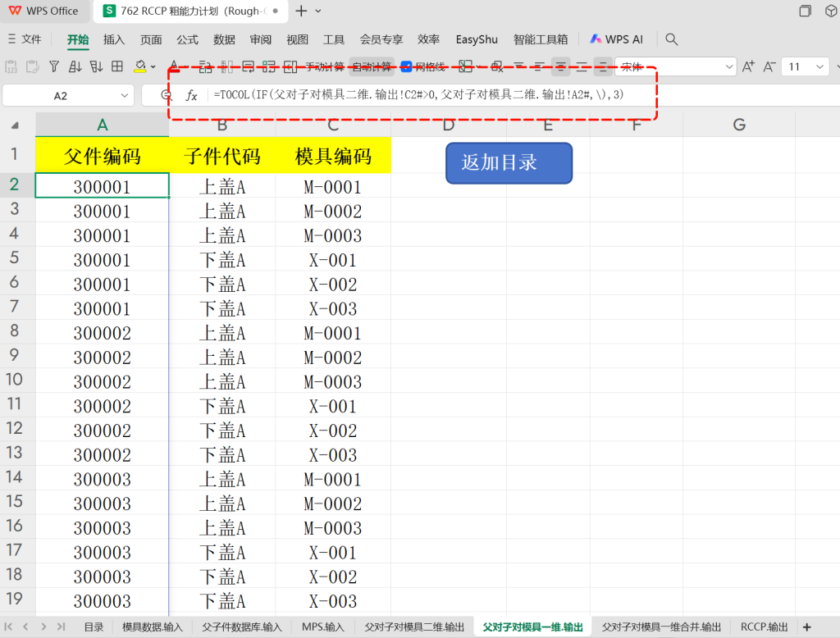The image size is (840, 638).
Task: Click inside the TOCOL formula bar
Action: tap(419, 95)
